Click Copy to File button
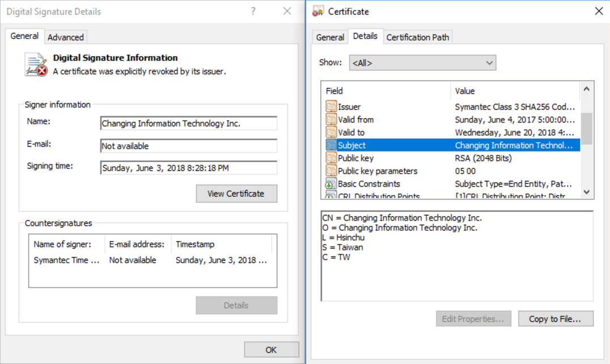Screen dimensions: 610x364 click(x=555, y=319)
